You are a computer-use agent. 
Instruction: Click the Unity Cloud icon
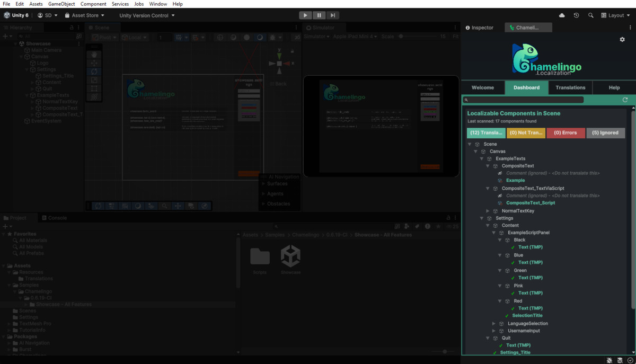[562, 15]
